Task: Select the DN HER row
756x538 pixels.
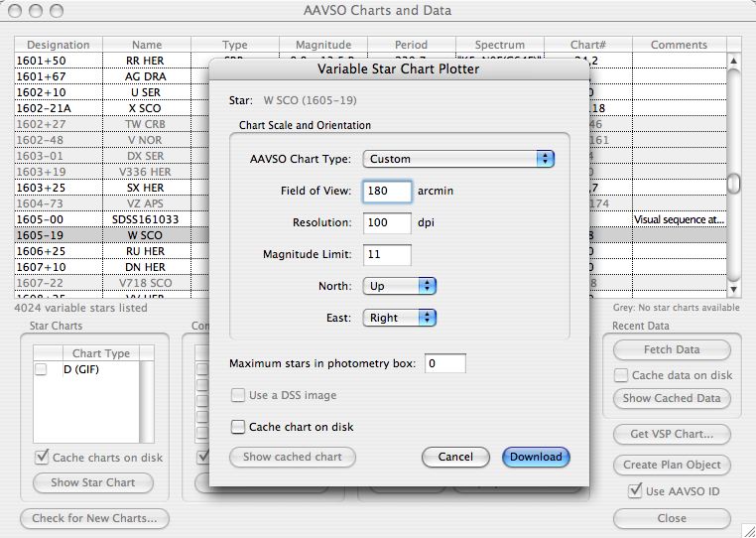Action: tap(370, 267)
